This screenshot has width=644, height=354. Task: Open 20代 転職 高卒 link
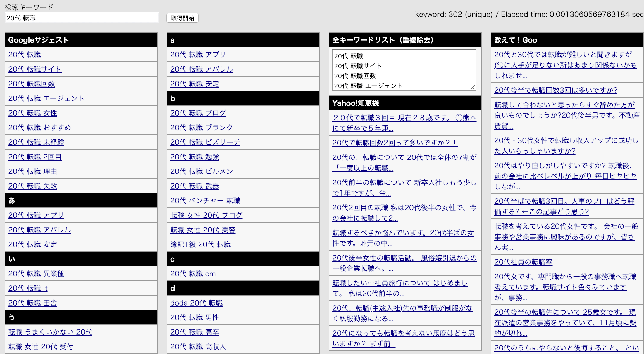click(195, 332)
